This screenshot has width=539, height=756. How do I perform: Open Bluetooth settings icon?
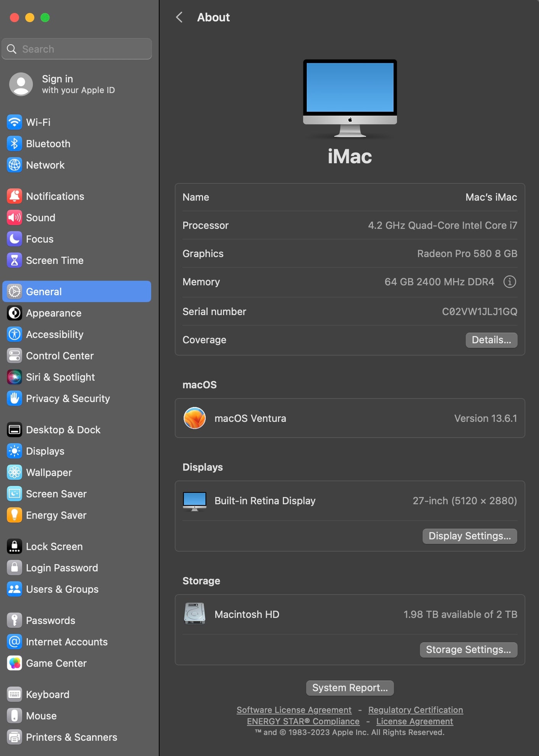pyautogui.click(x=15, y=144)
